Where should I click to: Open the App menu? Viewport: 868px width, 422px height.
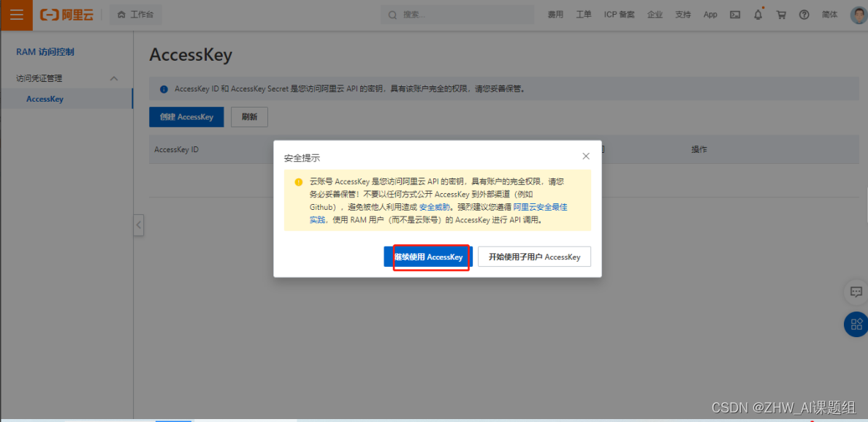click(x=710, y=15)
